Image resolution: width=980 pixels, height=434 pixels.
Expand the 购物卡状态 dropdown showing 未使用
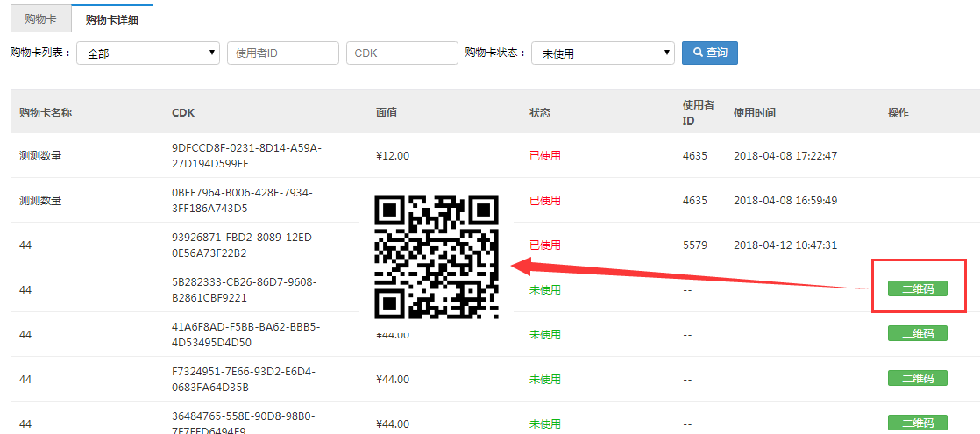tap(602, 53)
